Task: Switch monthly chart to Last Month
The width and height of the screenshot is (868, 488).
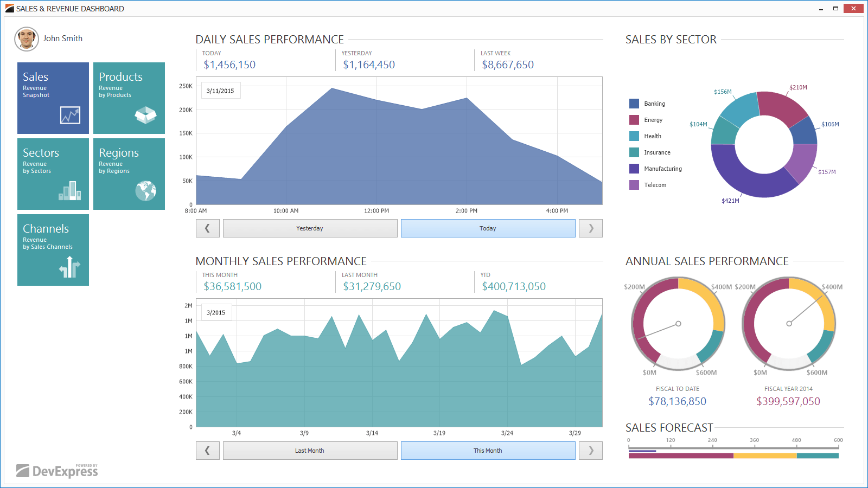Action: [310, 451]
